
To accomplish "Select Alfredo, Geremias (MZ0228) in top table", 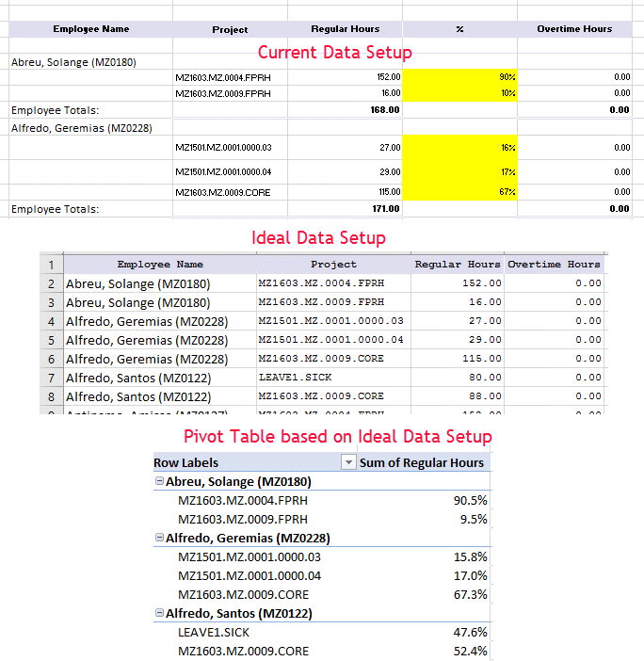I will pyautogui.click(x=82, y=128).
